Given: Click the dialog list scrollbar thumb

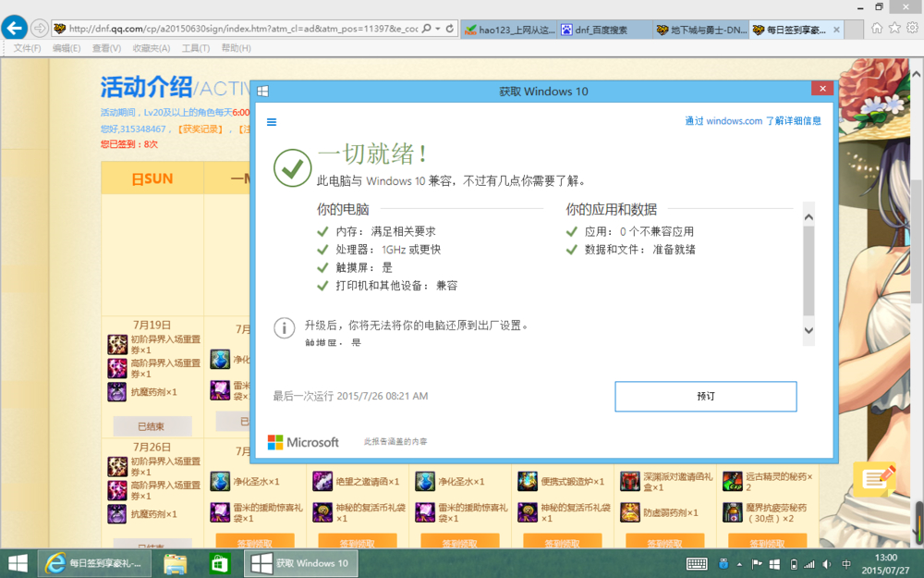Looking at the screenshot, I should pyautogui.click(x=809, y=271).
